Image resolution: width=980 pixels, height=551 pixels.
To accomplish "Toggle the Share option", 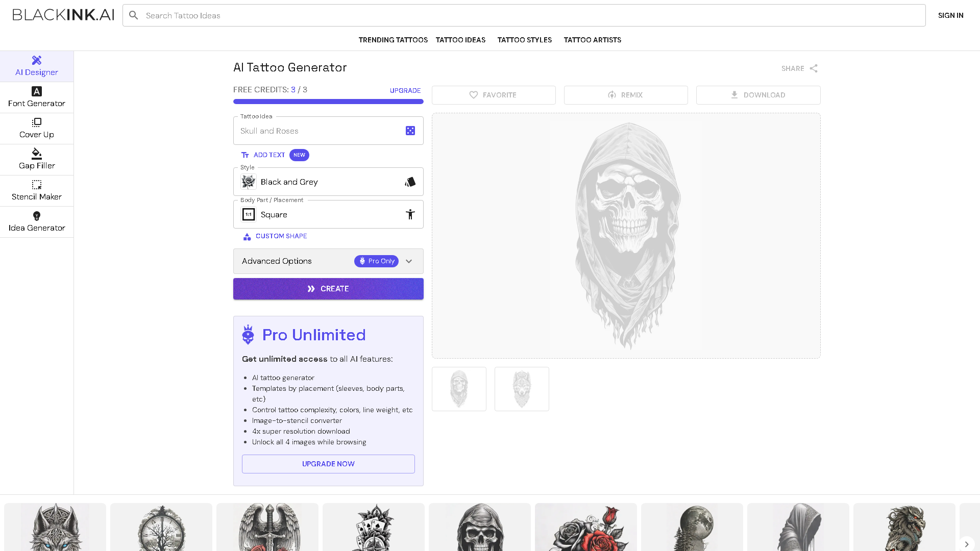I will [x=799, y=68].
